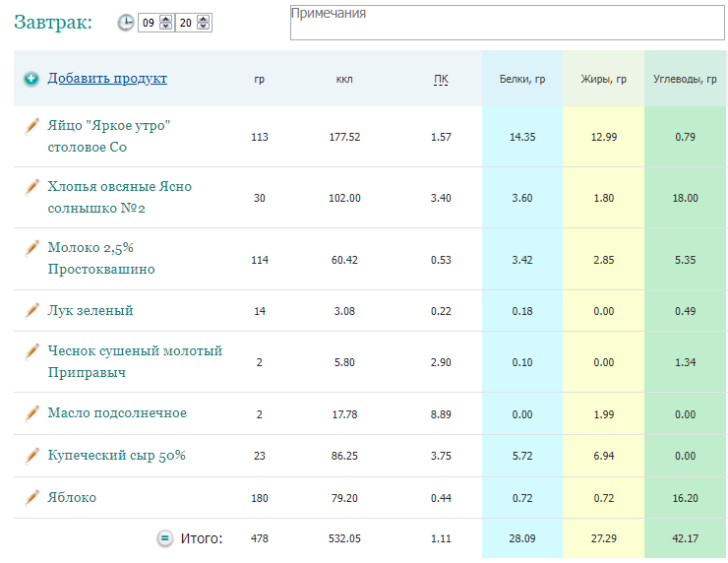Edit Купеческий сыр 50% via pencil icon
728x563 pixels.
pyautogui.click(x=31, y=456)
